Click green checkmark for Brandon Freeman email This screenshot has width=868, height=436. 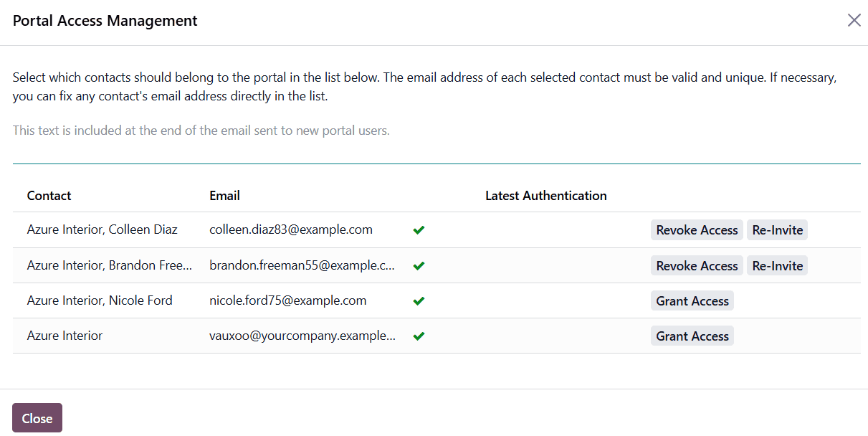click(x=419, y=266)
